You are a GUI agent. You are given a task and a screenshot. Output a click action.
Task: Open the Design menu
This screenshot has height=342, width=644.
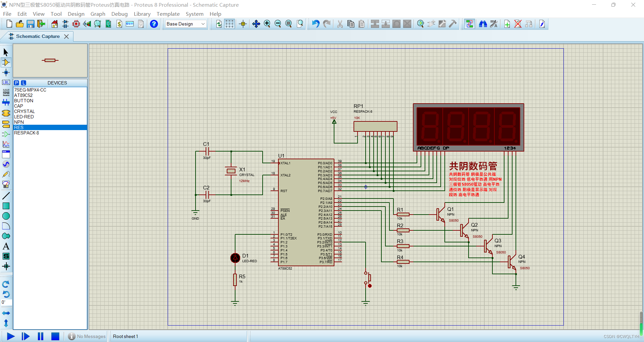(x=76, y=14)
